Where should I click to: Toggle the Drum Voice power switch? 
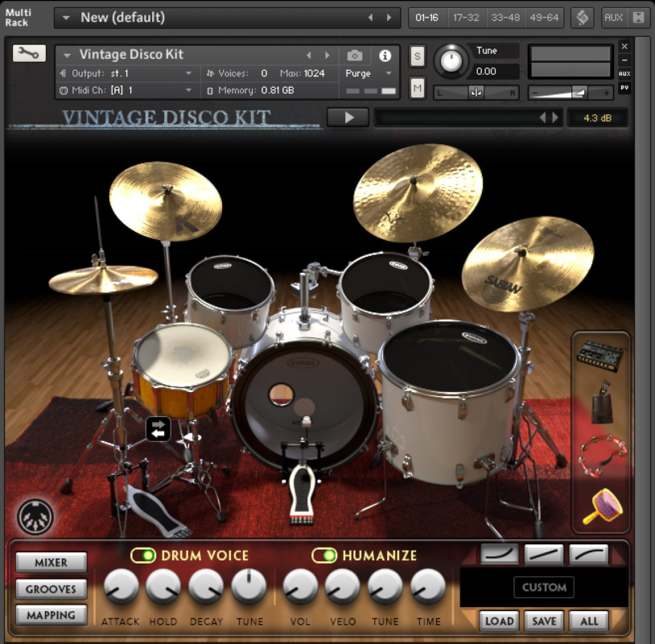pyautogui.click(x=144, y=555)
